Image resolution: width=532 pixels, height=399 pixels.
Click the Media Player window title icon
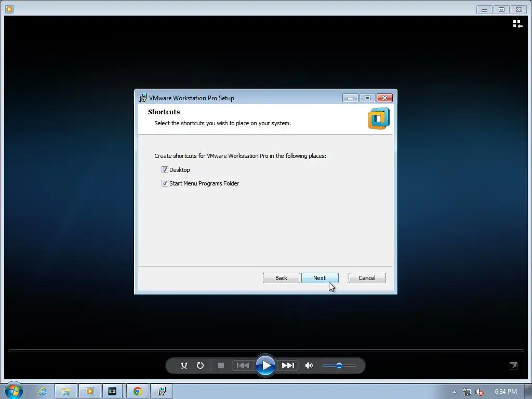point(9,9)
